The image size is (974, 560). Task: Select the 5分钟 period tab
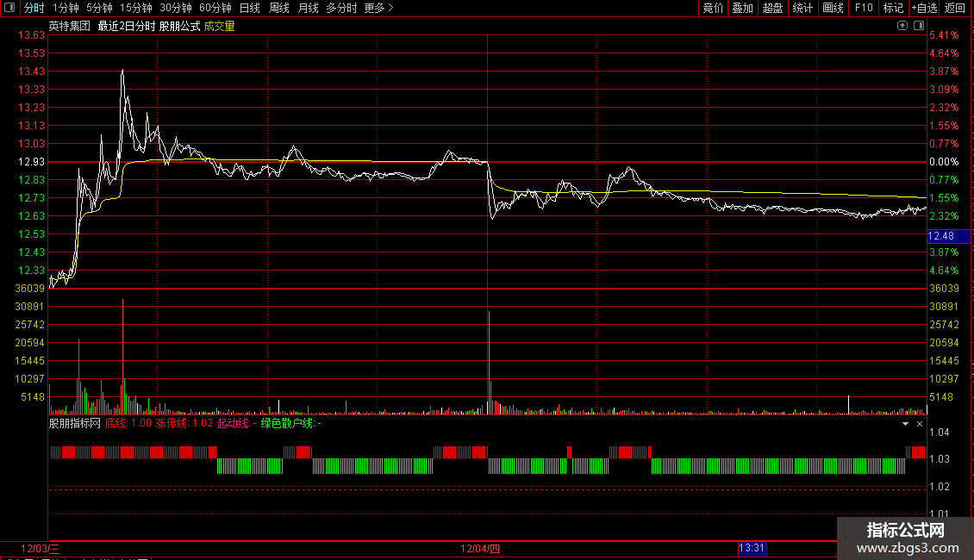pos(99,8)
